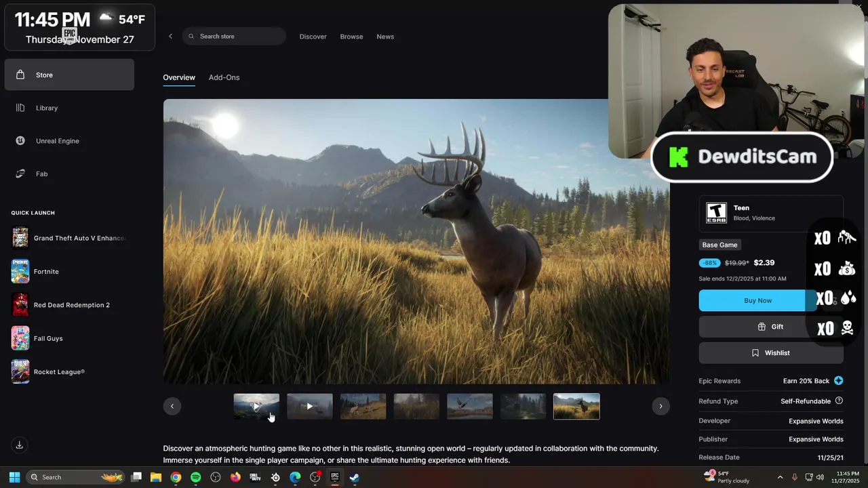Click the Windows Start button
This screenshot has width=868, height=488.
point(14,477)
